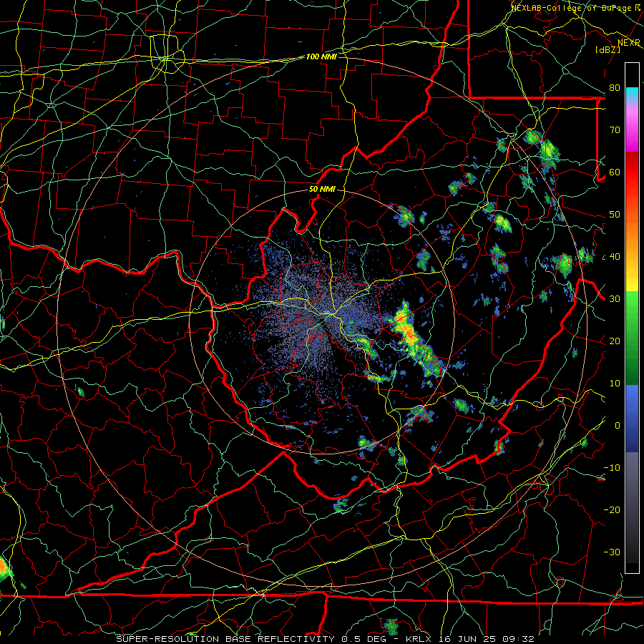Click the "0" tick on the dBZ scale
Image resolution: width=644 pixels, height=644 pixels.
618,426
